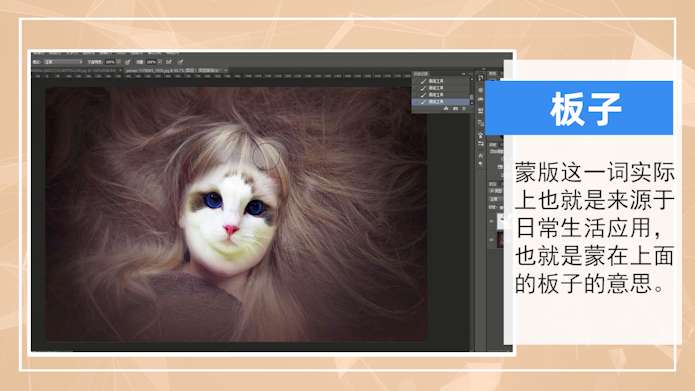
Task: Click the new snapshot camera icon in History
Action: click(x=455, y=109)
